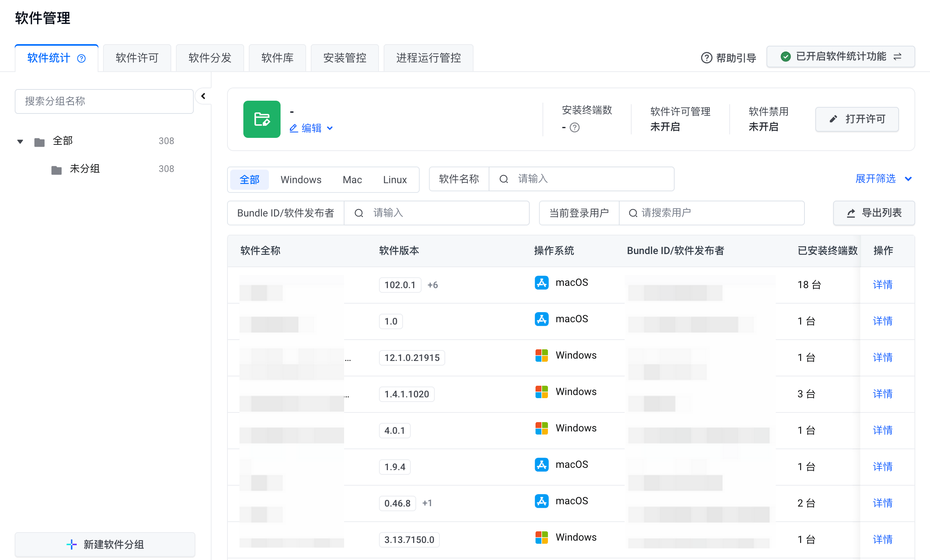Viewport: 930px width, 560px height.
Task: Click search icon in 软件名称 field
Action: tap(503, 179)
